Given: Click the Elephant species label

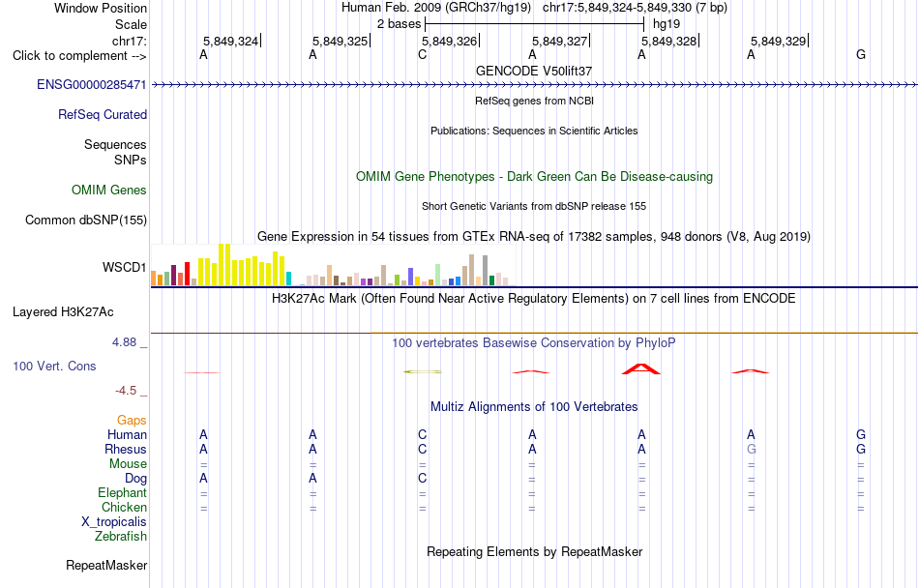Looking at the screenshot, I should click(x=122, y=493).
